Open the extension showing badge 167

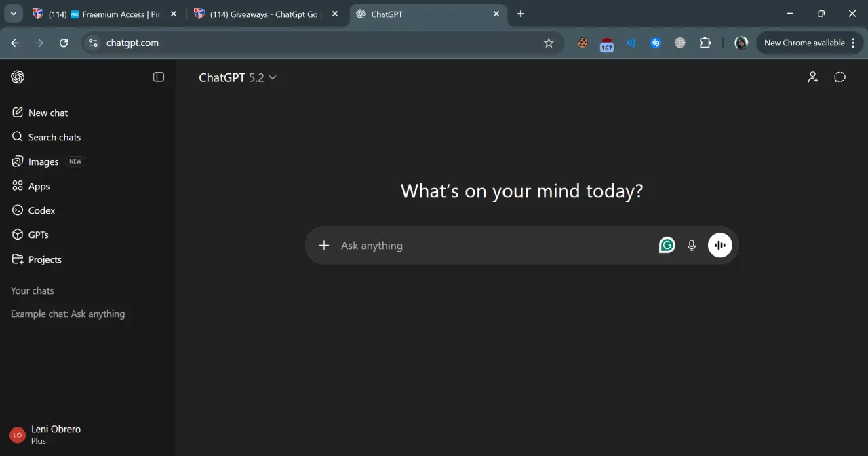coord(607,44)
